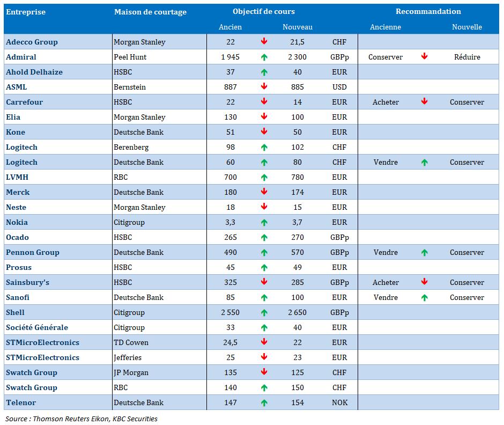Click the green up arrow in Shell row
The image size is (504, 425).
[x=264, y=312]
